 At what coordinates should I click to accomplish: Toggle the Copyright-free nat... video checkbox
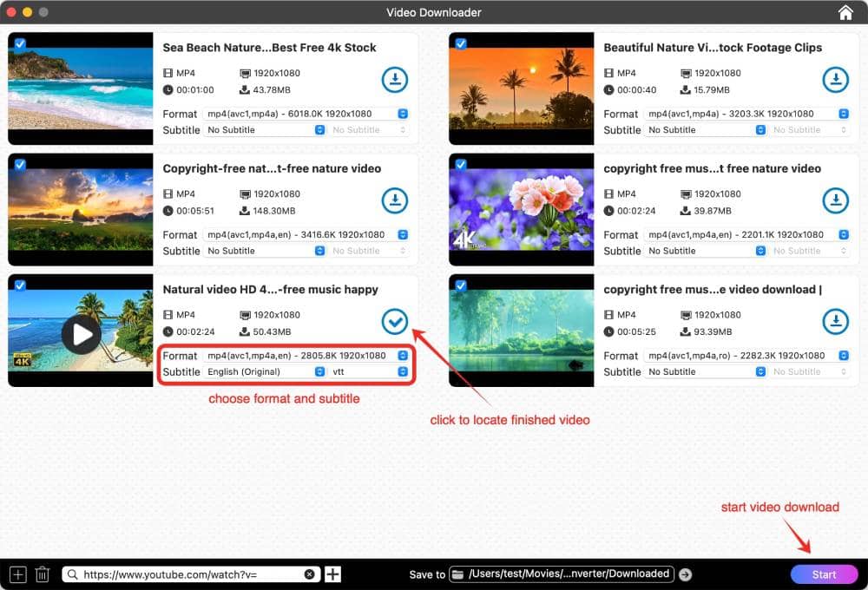click(20, 164)
